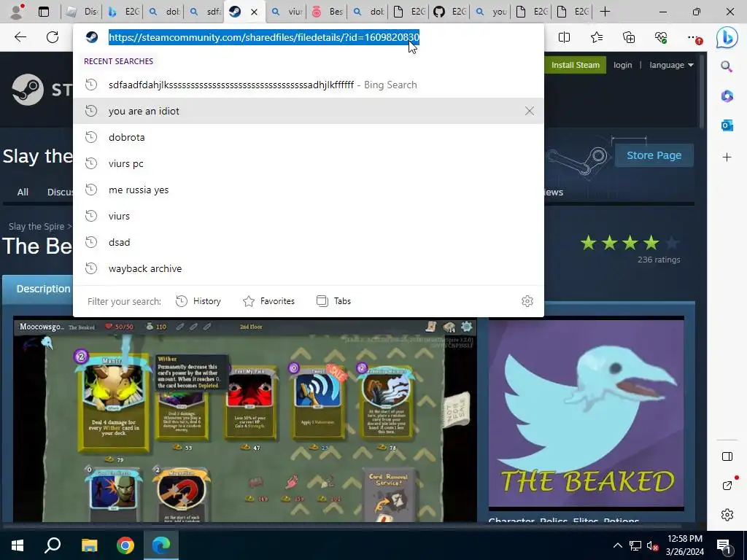Open the All workshop tab
This screenshot has width=747, height=560.
tap(23, 192)
